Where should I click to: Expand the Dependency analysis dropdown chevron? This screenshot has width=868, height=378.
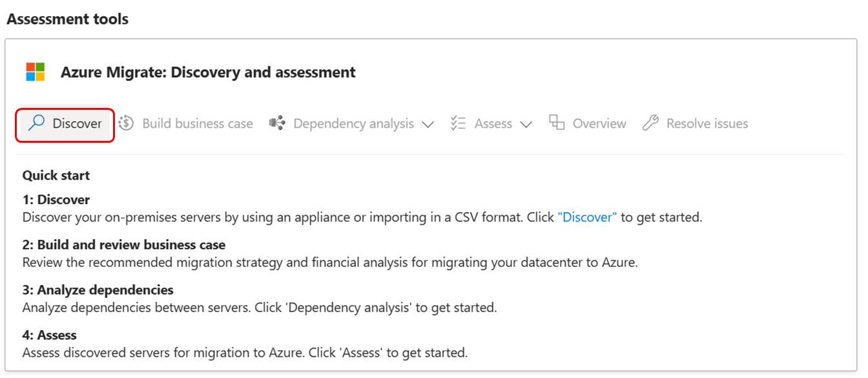tap(428, 124)
